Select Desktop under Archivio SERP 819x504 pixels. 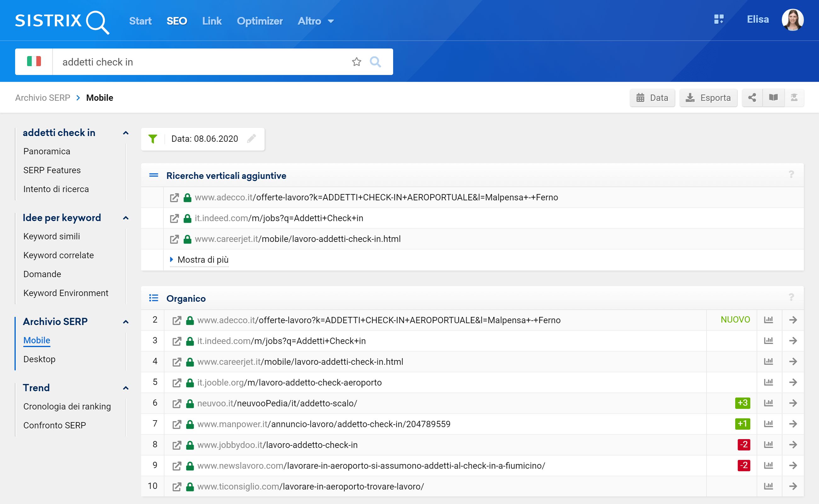(39, 359)
